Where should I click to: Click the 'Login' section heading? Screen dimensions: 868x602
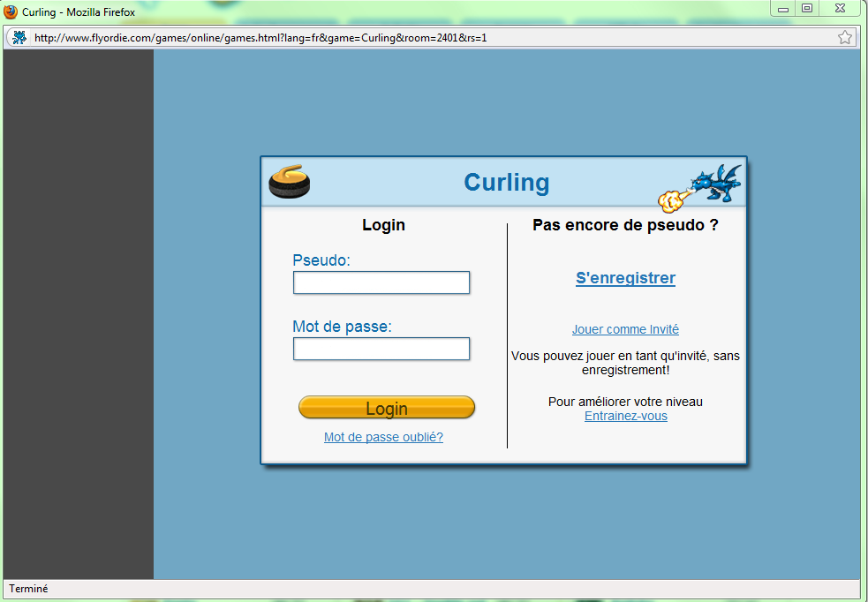383,224
